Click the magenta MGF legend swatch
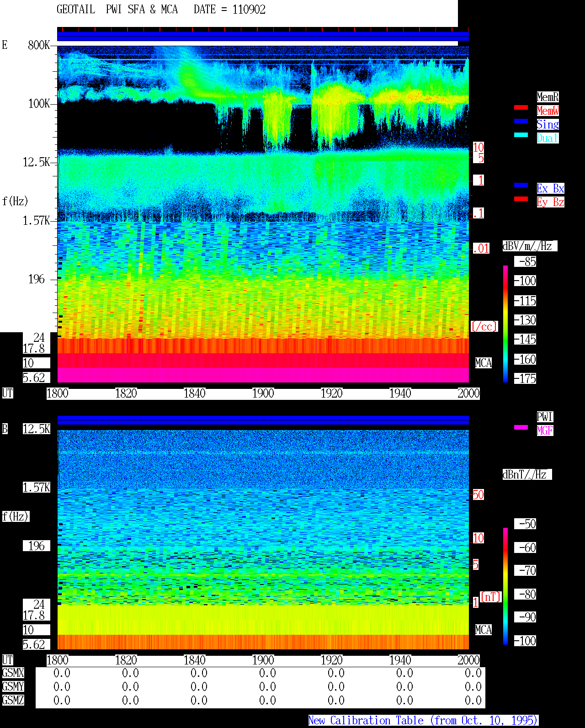 pos(521,427)
